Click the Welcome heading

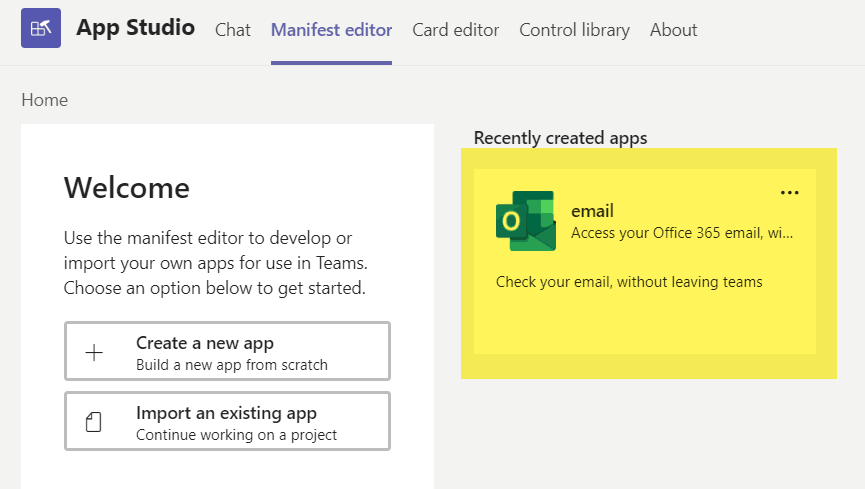click(126, 187)
